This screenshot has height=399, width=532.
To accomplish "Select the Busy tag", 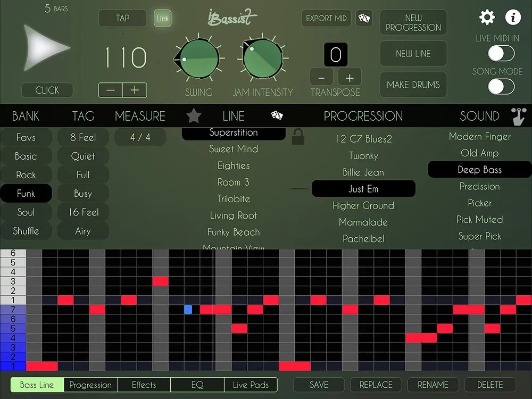I will (x=83, y=194).
